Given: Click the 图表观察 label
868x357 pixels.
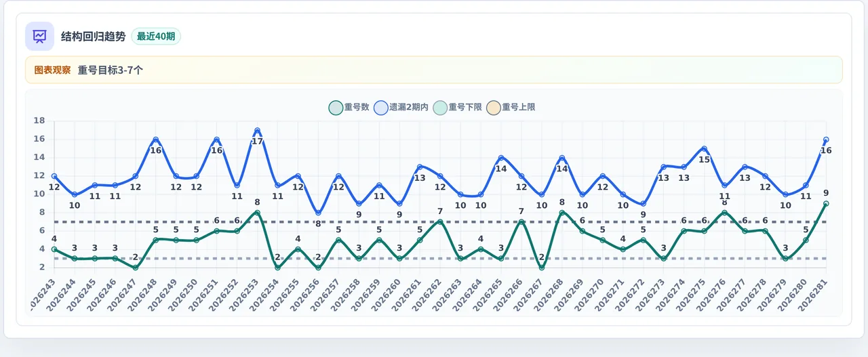Looking at the screenshot, I should [x=52, y=70].
